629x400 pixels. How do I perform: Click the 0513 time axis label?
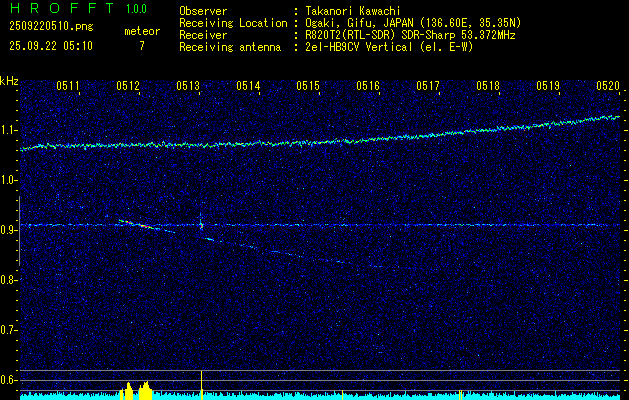[188, 86]
